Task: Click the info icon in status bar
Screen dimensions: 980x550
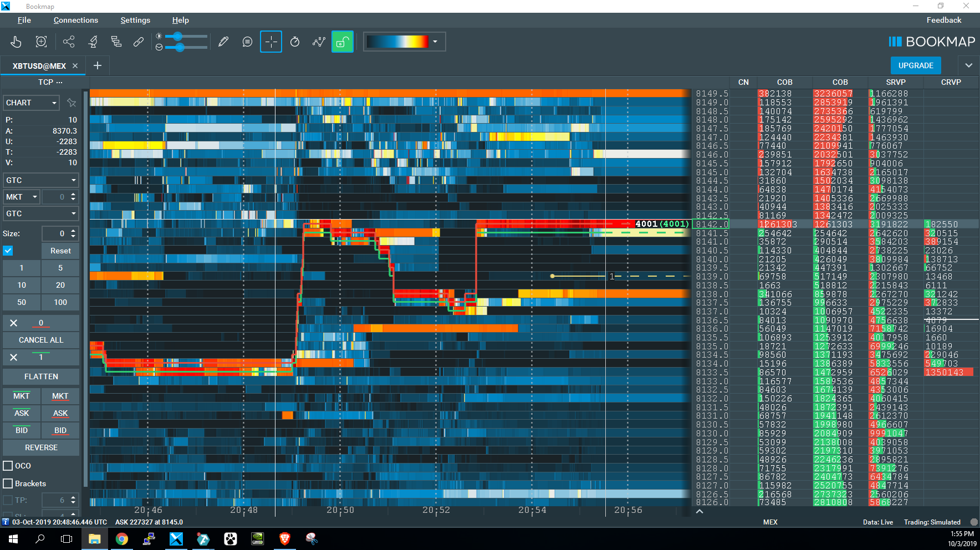Action: (x=6, y=522)
